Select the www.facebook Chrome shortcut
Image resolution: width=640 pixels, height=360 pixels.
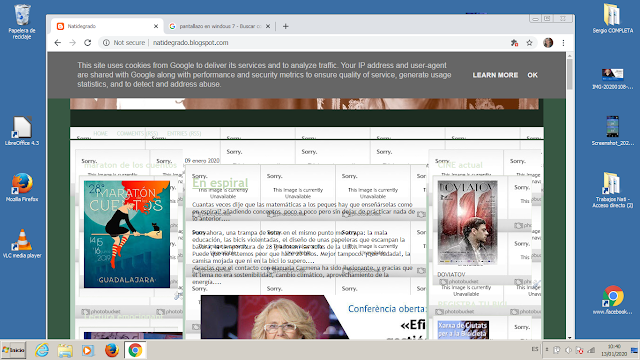[x=613, y=300]
